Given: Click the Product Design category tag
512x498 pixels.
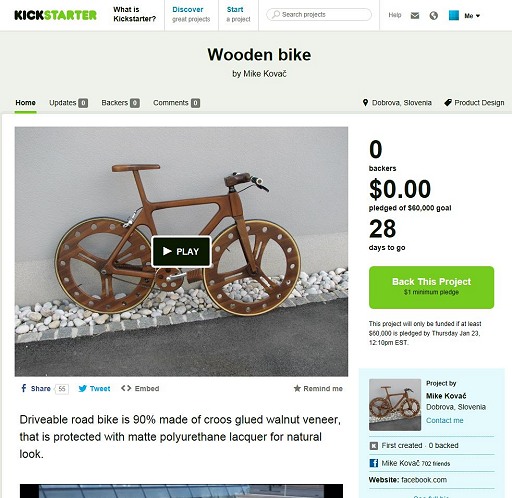Looking at the screenshot, I should tap(474, 103).
